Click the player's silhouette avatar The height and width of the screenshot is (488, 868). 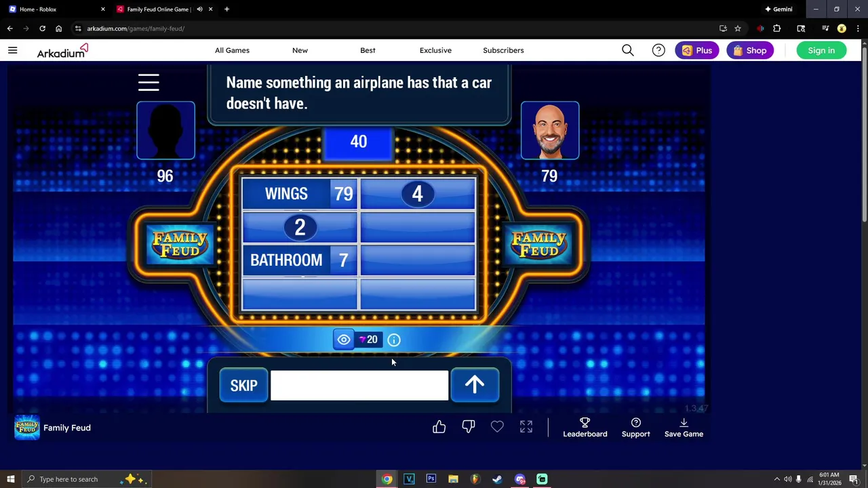point(165,131)
